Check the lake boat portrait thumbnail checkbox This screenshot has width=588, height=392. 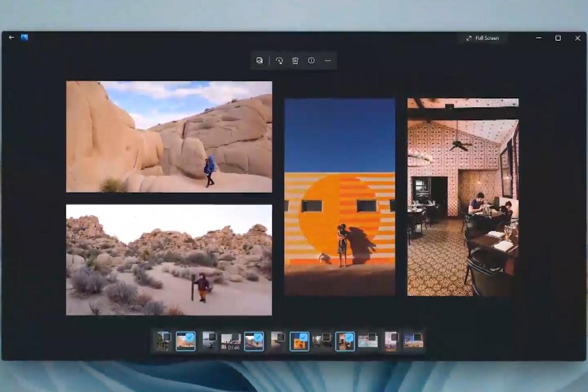[212, 337]
